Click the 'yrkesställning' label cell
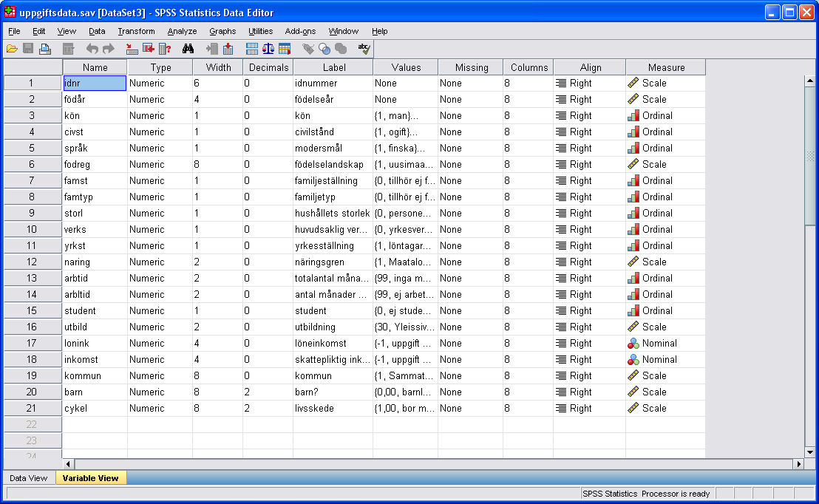 click(333, 245)
